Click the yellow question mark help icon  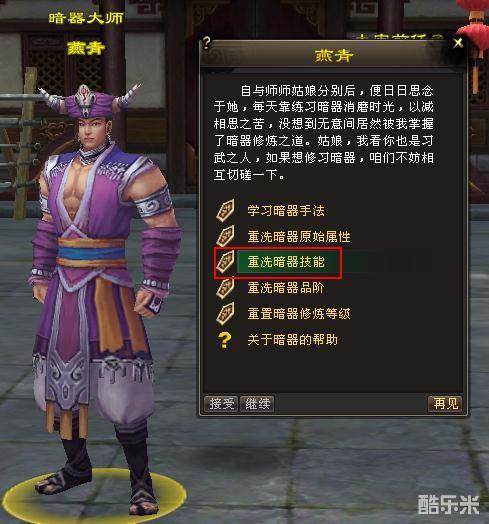pos(224,340)
